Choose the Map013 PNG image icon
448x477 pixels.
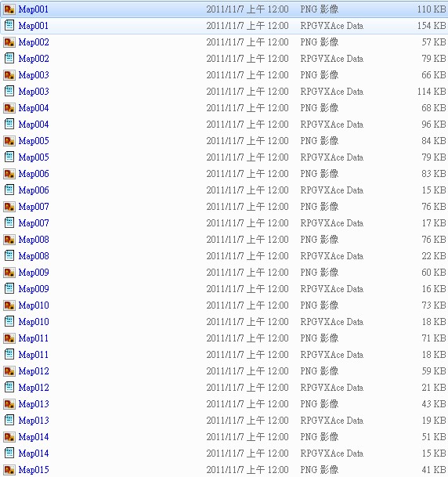[9, 403]
